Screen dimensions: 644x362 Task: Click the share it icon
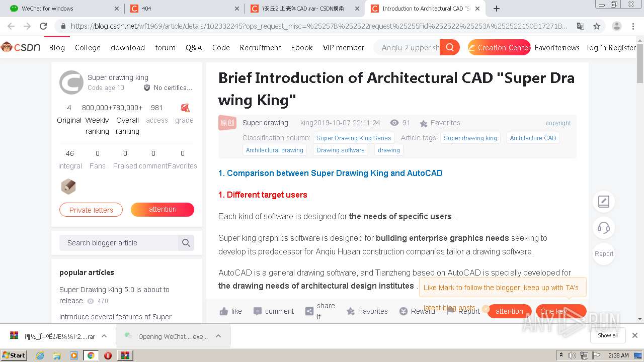[309, 311]
